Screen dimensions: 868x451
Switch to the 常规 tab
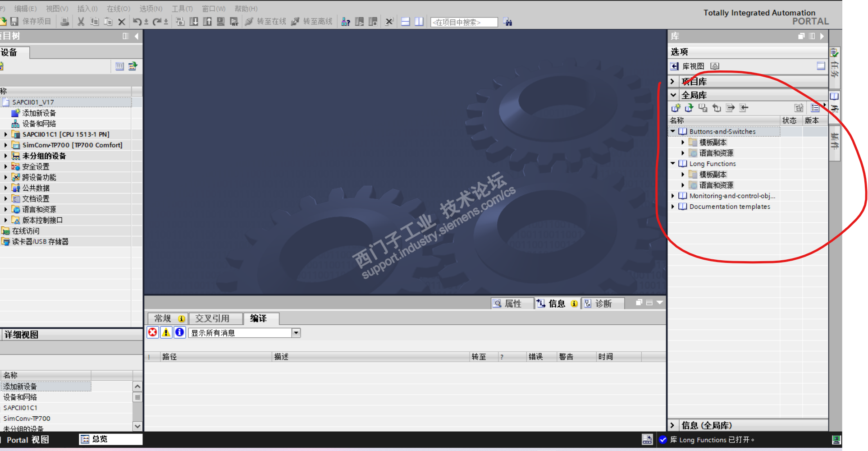point(168,318)
